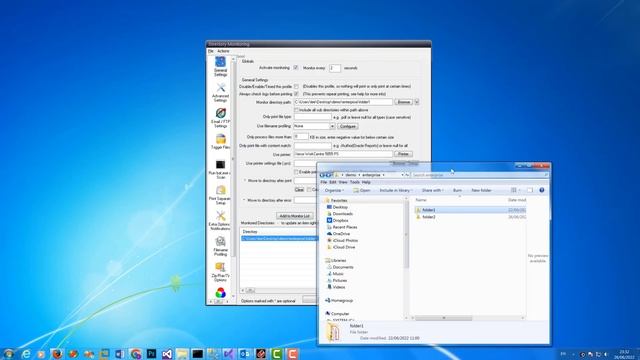Select iCloud Photos in navigation pane
The width and height of the screenshot is (640, 360).
(342, 240)
